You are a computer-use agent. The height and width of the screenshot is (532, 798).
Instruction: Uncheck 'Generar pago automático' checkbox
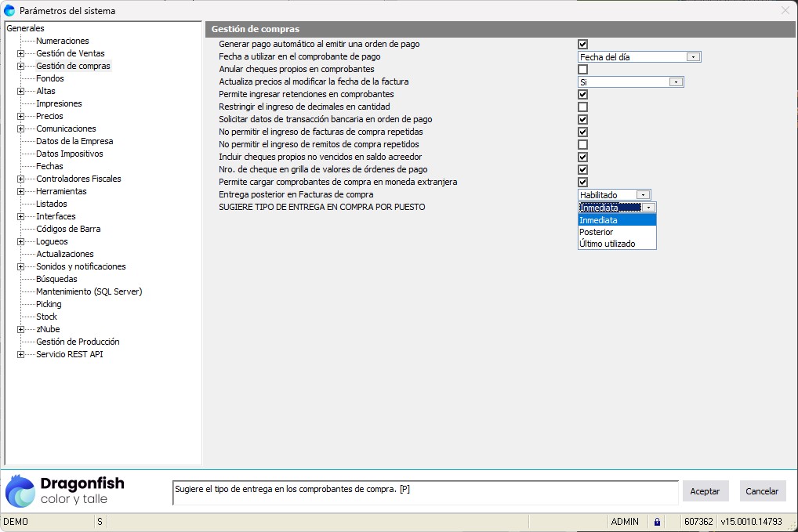[582, 45]
